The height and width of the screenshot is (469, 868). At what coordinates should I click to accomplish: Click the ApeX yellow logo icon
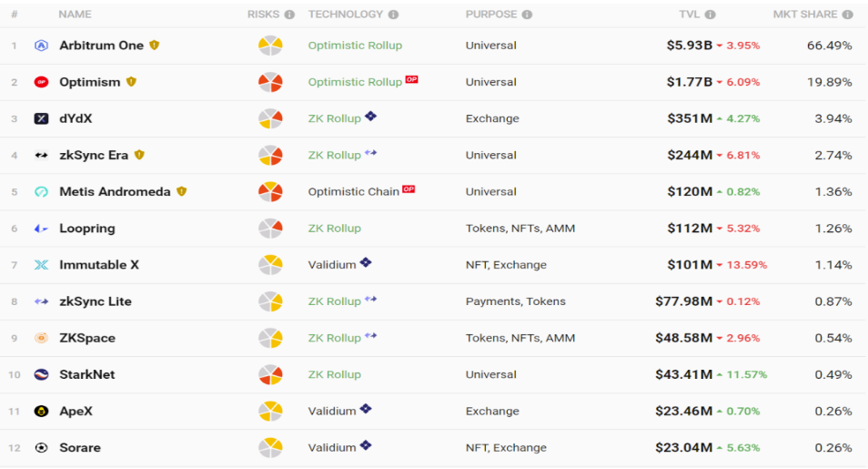click(x=41, y=412)
